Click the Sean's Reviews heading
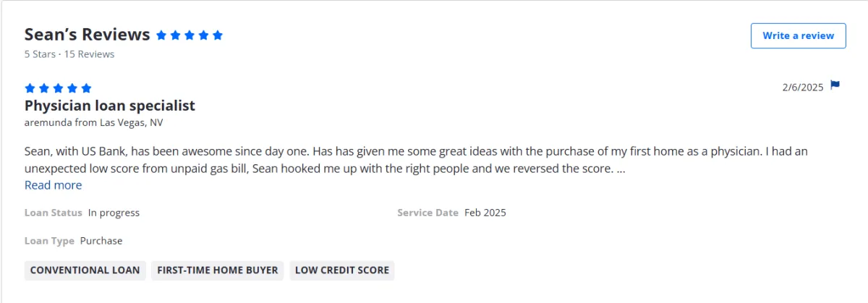Image resolution: width=868 pixels, height=303 pixels. 88,35
